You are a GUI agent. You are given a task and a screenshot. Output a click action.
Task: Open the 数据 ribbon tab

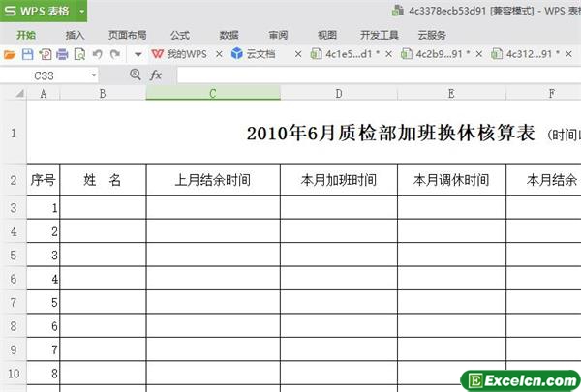[229, 35]
